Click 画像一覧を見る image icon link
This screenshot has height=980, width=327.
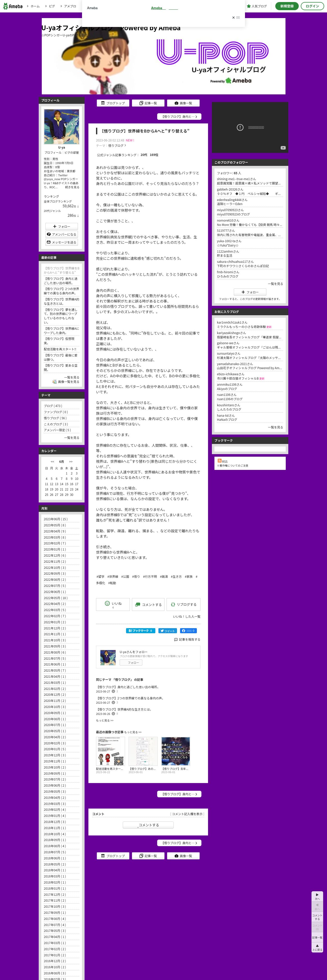(66, 382)
